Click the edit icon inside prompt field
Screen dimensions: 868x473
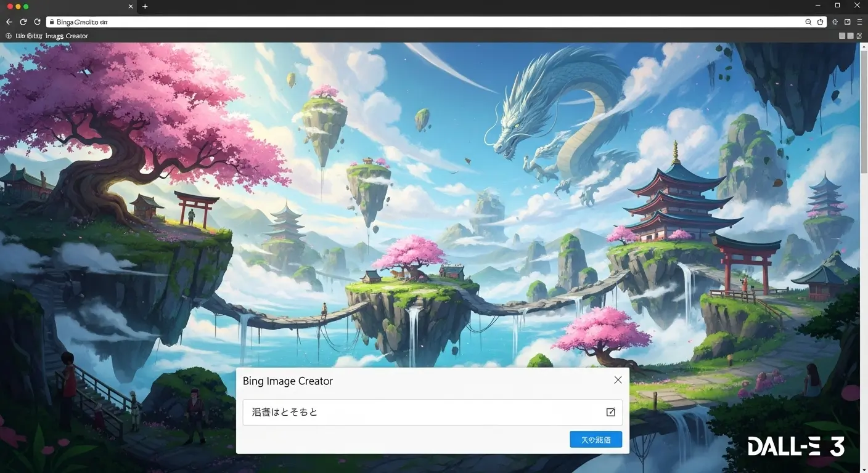[x=610, y=412]
